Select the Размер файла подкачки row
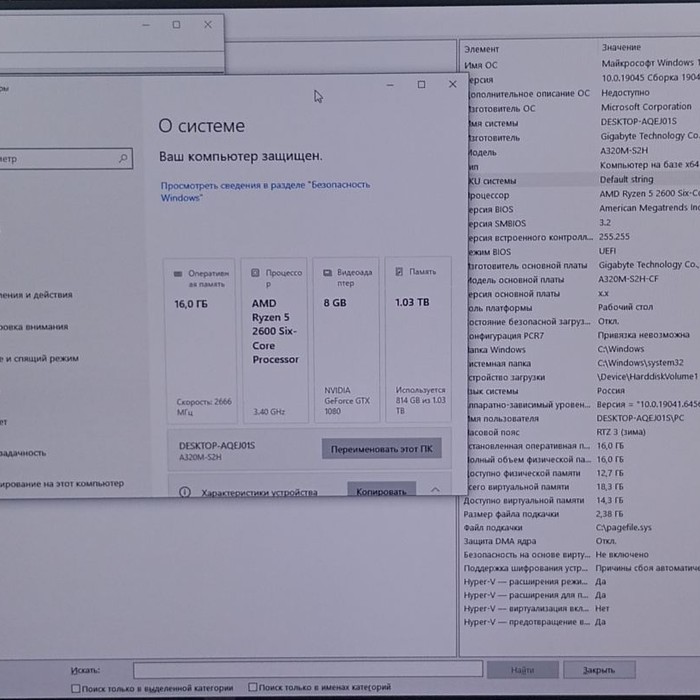The height and width of the screenshot is (700, 700). [581, 514]
